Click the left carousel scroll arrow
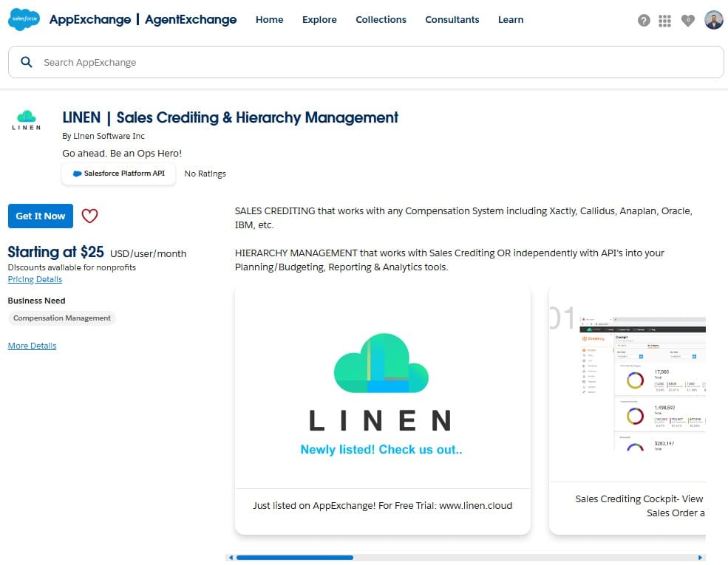The image size is (728, 565). point(231,558)
